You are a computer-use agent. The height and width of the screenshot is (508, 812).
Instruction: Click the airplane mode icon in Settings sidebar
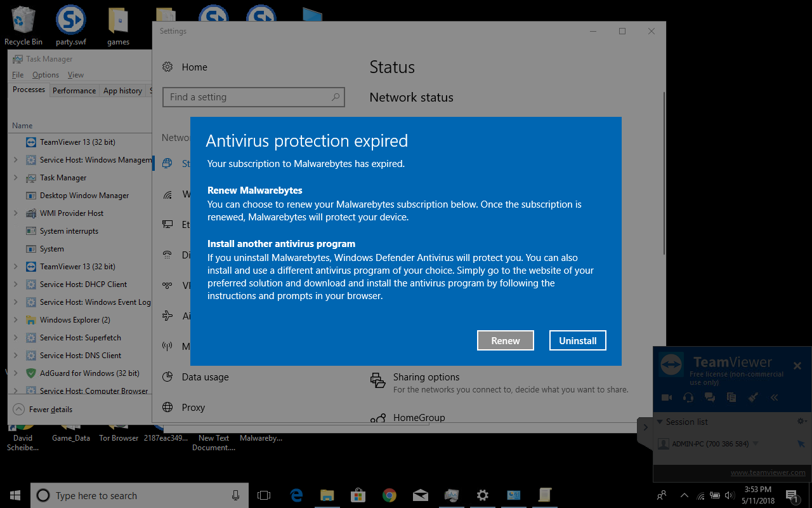[x=167, y=316]
